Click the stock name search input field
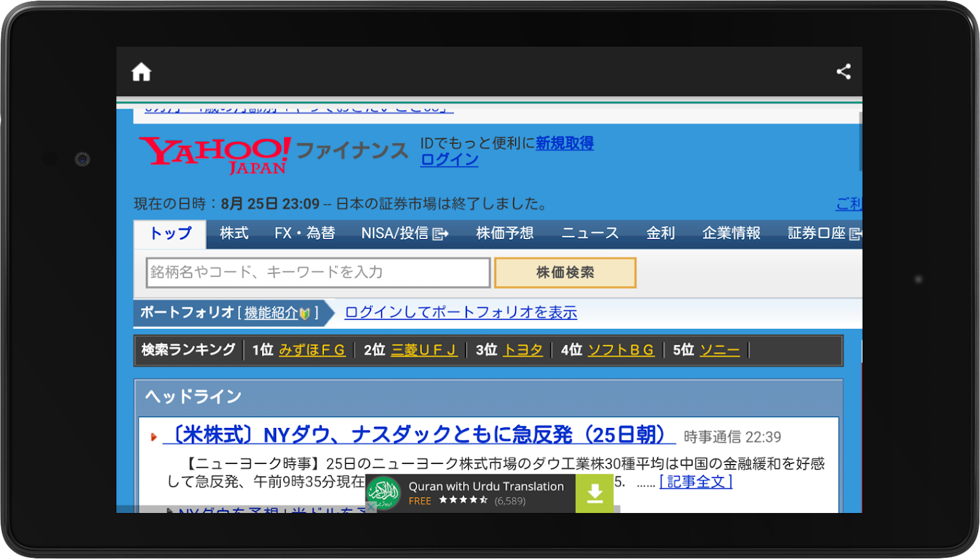The image size is (980, 559). [x=318, y=273]
